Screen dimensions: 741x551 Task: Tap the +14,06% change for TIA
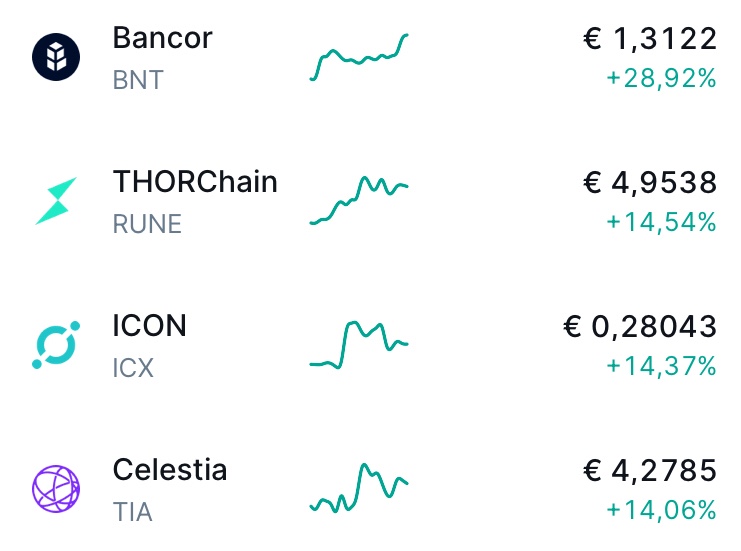(661, 511)
